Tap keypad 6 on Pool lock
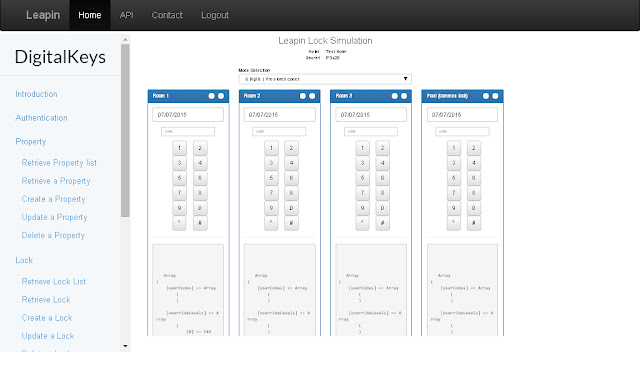640x375 pixels. 474,178
